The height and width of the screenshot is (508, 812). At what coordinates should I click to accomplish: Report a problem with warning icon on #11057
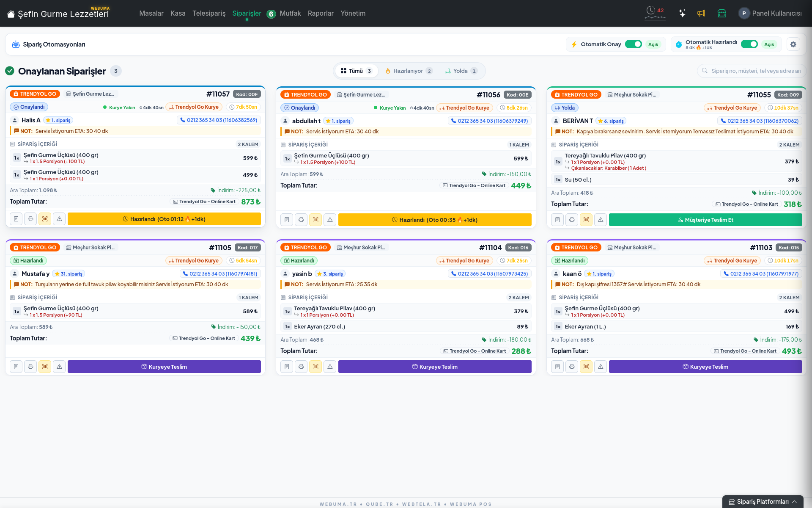point(59,219)
